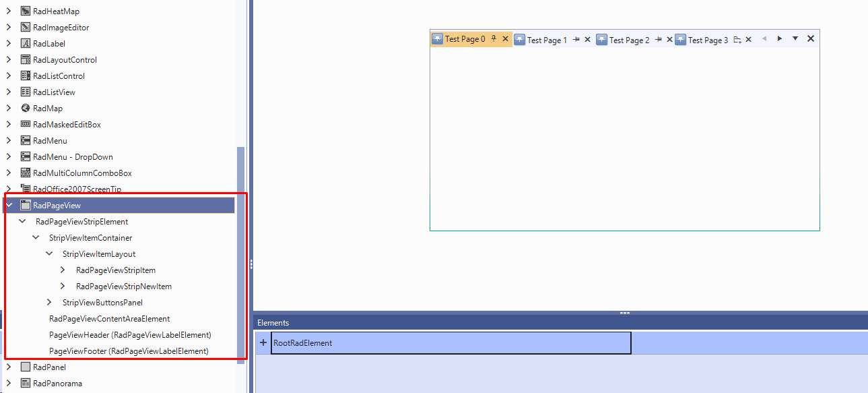Screen dimensions: 868x393
Task: Close the Test Page 1 tab
Action: (x=587, y=39)
